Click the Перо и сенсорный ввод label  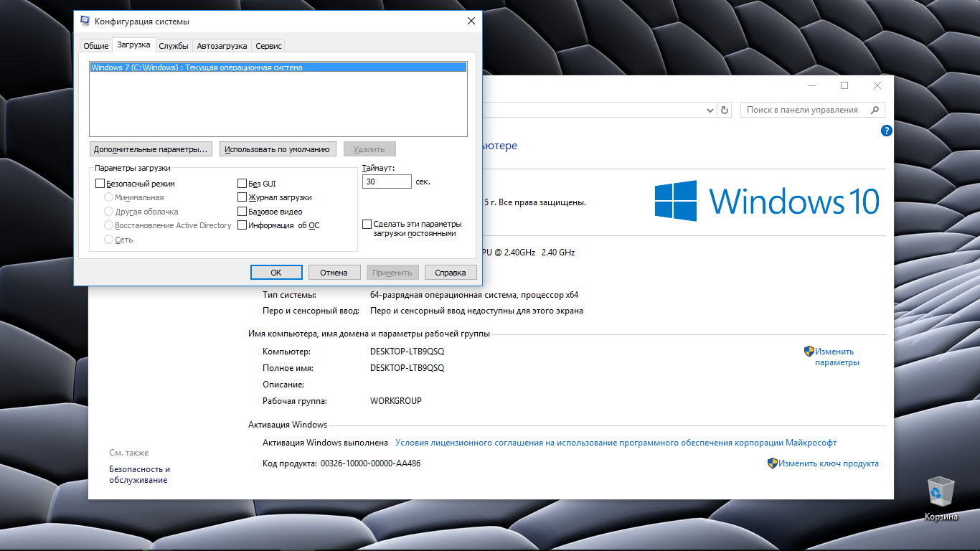(309, 311)
